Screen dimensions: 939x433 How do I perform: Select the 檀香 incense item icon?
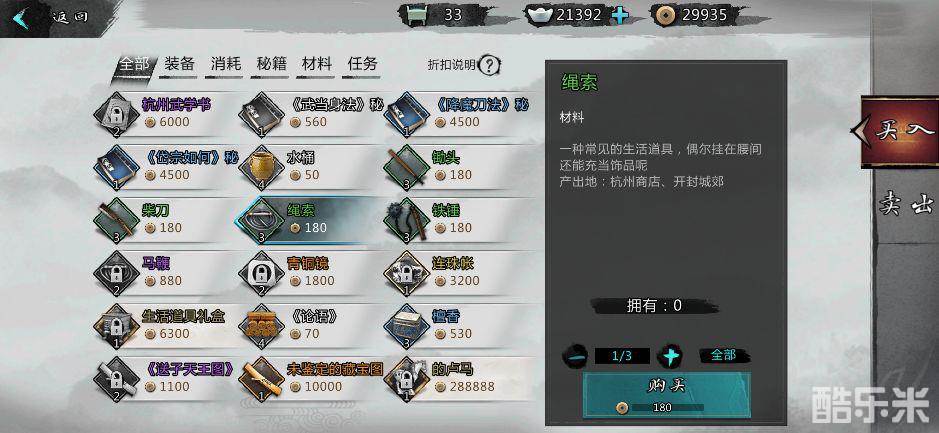pos(406,326)
